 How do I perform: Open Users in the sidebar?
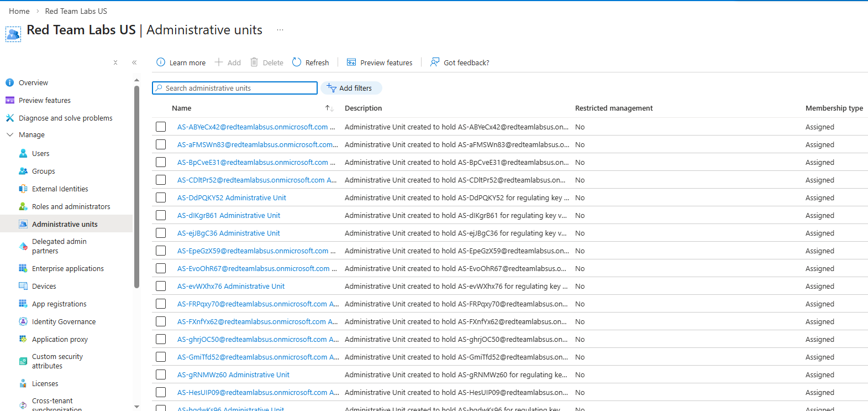[40, 154]
